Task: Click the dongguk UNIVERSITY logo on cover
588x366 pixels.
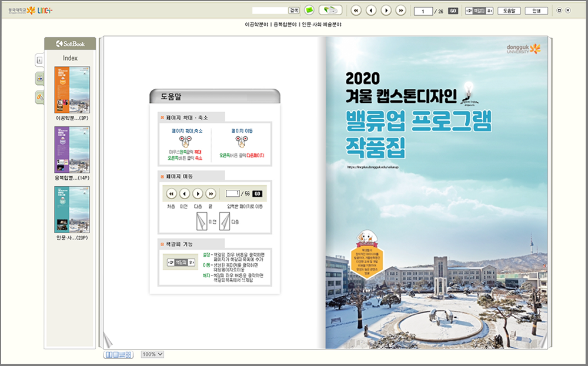Action: 523,49
